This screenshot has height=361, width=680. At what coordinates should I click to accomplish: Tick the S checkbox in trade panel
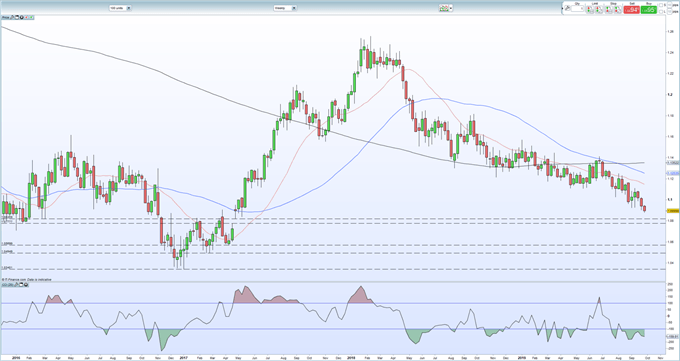[660, 5]
